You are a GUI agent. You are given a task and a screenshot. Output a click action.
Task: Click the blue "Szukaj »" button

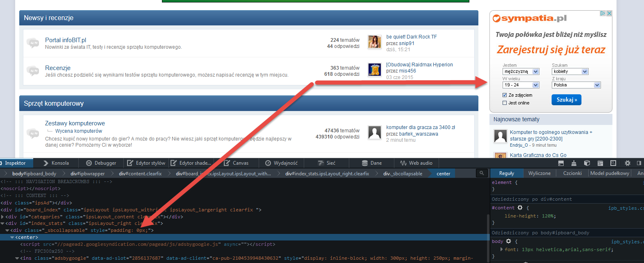coord(566,100)
